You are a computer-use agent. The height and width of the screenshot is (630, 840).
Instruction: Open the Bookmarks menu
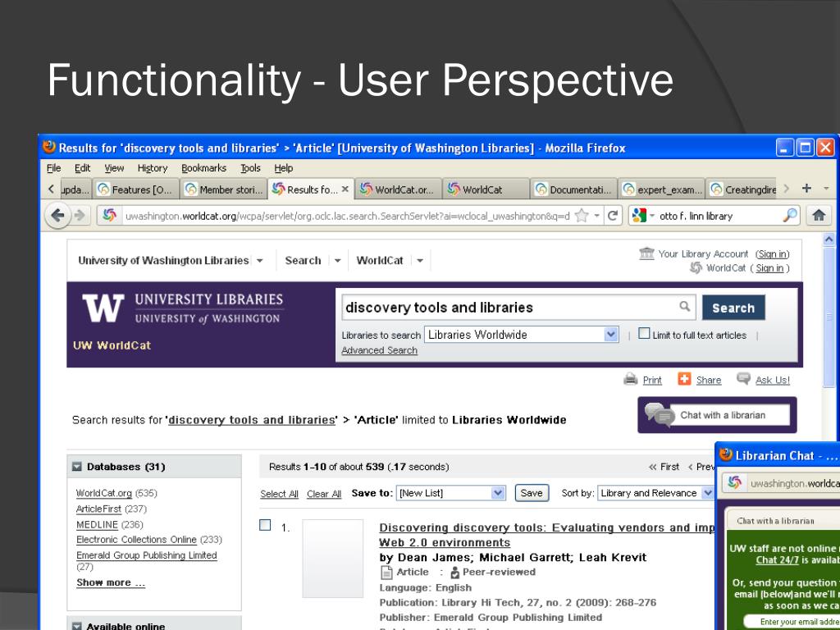[x=203, y=167]
